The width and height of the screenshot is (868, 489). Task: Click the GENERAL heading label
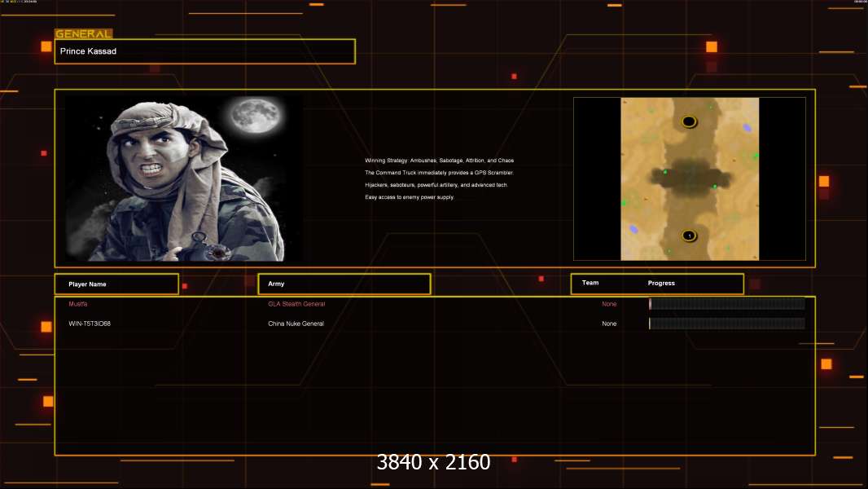click(x=84, y=33)
